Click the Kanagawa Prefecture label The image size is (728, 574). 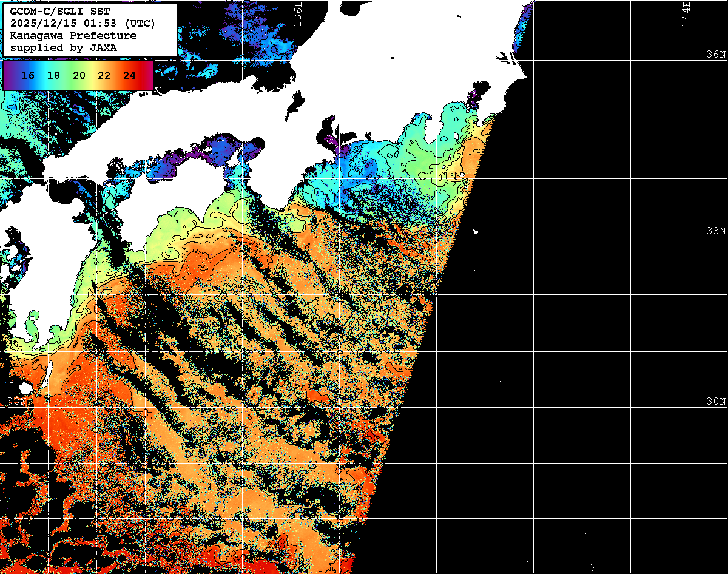pos(73,36)
